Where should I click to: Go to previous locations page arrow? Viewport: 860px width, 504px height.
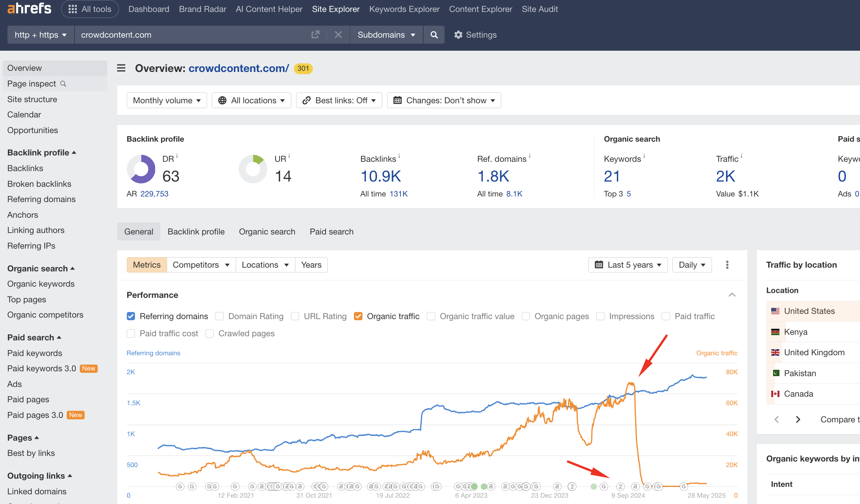(776, 419)
